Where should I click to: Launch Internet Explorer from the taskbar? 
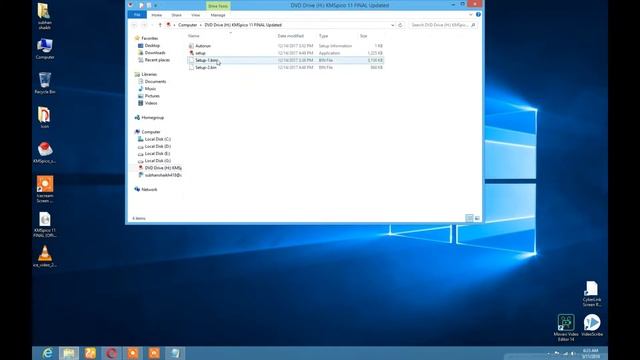pyautogui.click(x=48, y=353)
